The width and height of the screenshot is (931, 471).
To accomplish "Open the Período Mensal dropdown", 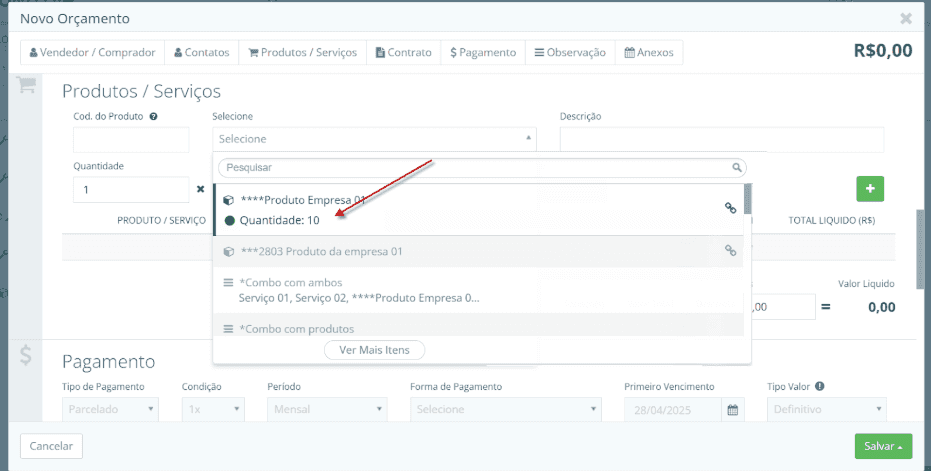I will pos(327,409).
